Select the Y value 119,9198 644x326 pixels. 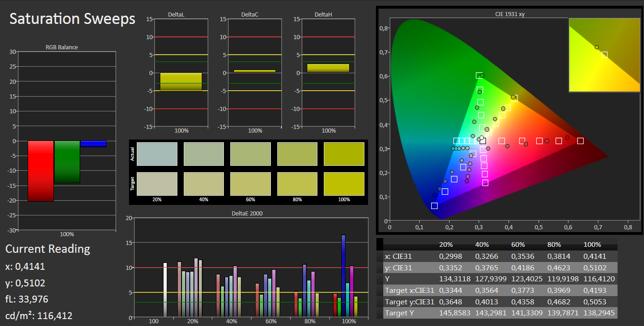562,279
